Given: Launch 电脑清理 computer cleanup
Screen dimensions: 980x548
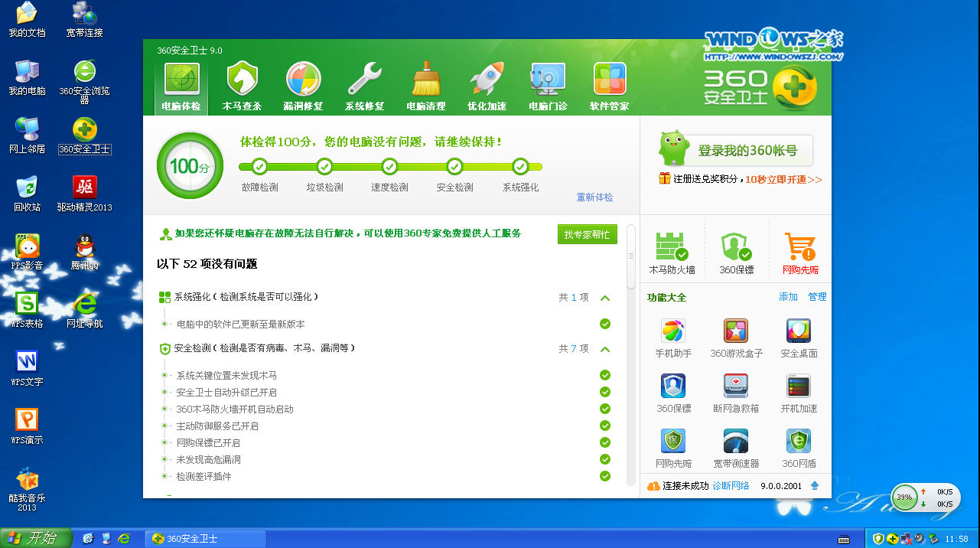Looking at the screenshot, I should pos(425,84).
